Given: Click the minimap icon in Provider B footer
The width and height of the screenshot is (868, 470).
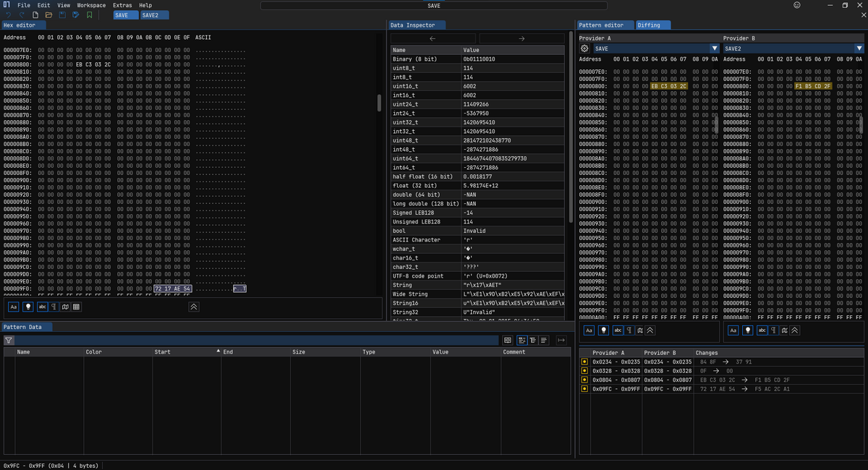Looking at the screenshot, I should [785, 330].
